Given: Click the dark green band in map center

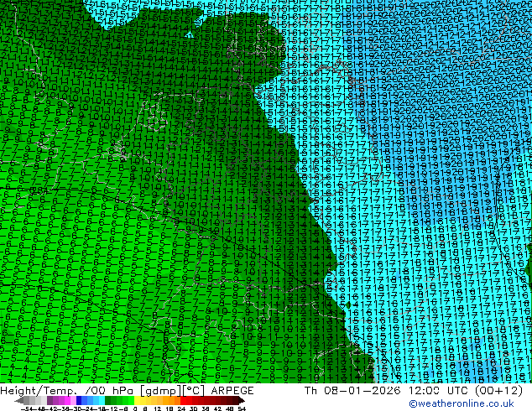Looking at the screenshot, I should point(243,168).
